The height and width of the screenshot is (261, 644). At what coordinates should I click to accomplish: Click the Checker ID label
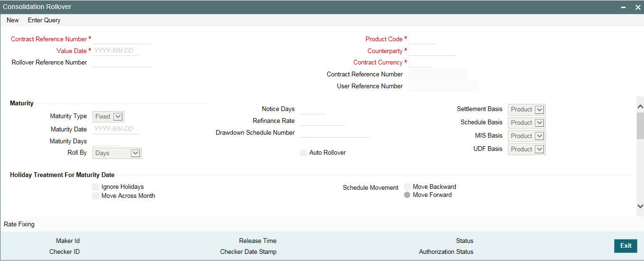coord(64,252)
